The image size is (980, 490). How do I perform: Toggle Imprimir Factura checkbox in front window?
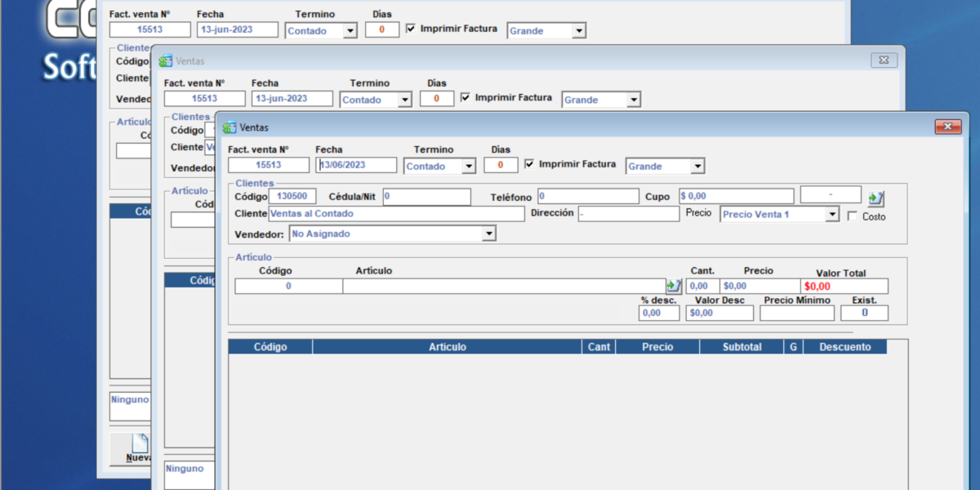click(529, 164)
